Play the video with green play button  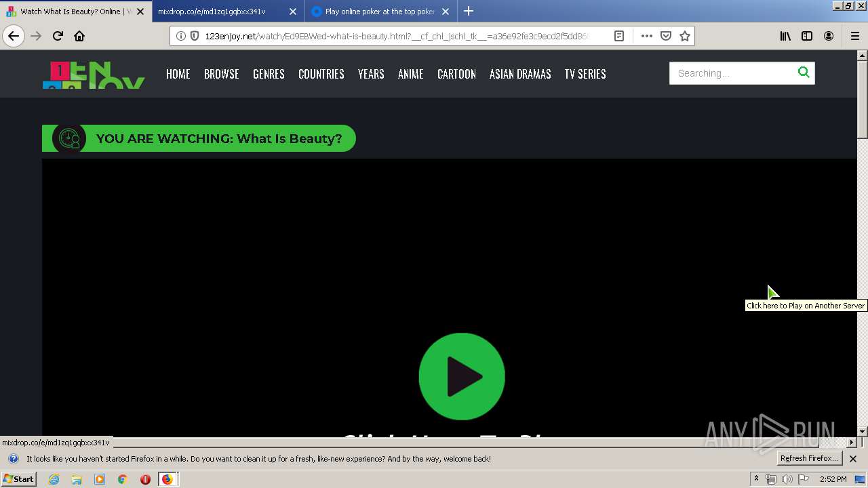(462, 376)
